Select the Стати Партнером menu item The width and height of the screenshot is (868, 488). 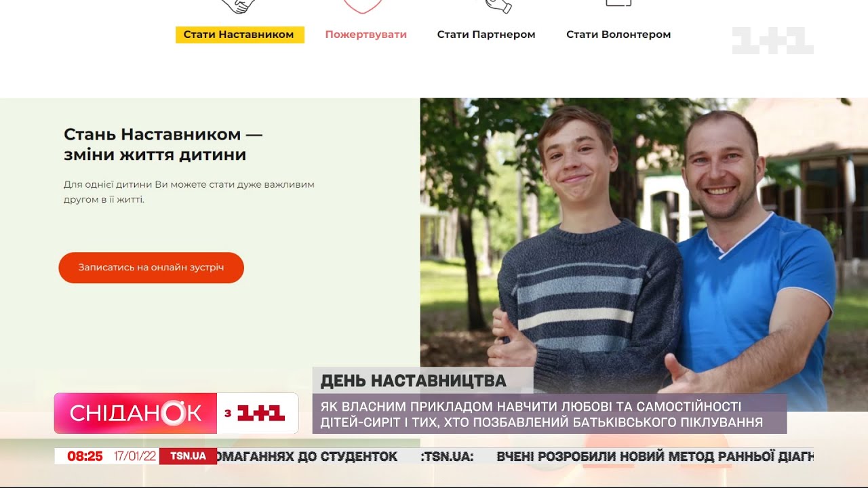486,35
